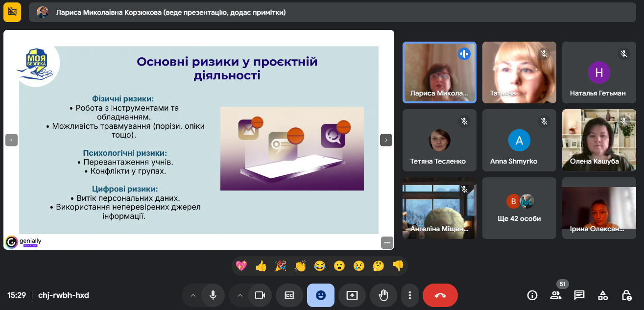Click the smartphone illustration on the slide
644x310 pixels.
click(x=292, y=148)
